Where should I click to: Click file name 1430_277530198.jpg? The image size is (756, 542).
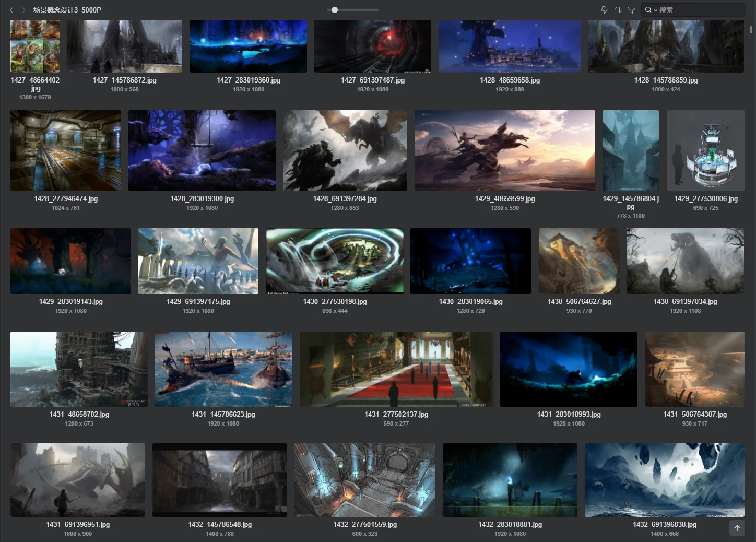(x=335, y=301)
